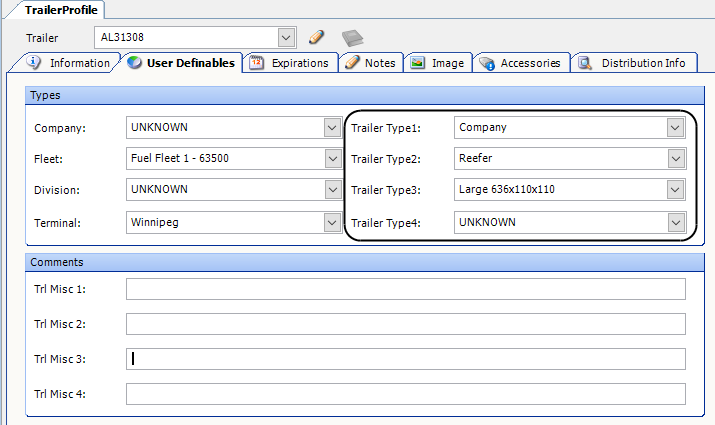Click the Company field showing UNKNOWN
Viewport: 715px width, 425px height.
tap(234, 128)
